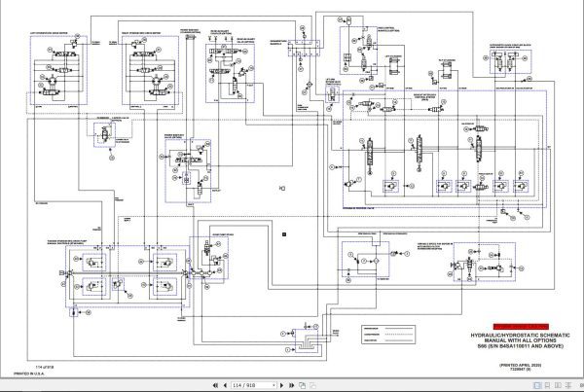Go to the previous page
This screenshot has width=584, height=392.
click(225, 385)
